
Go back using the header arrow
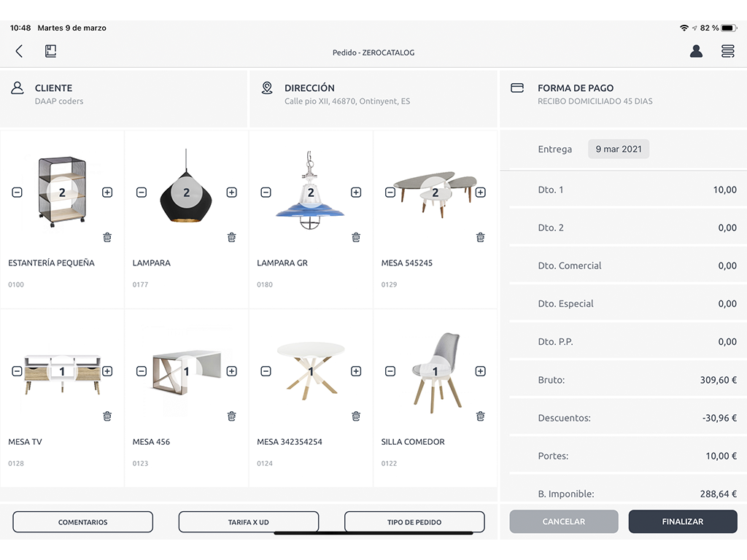coord(19,51)
